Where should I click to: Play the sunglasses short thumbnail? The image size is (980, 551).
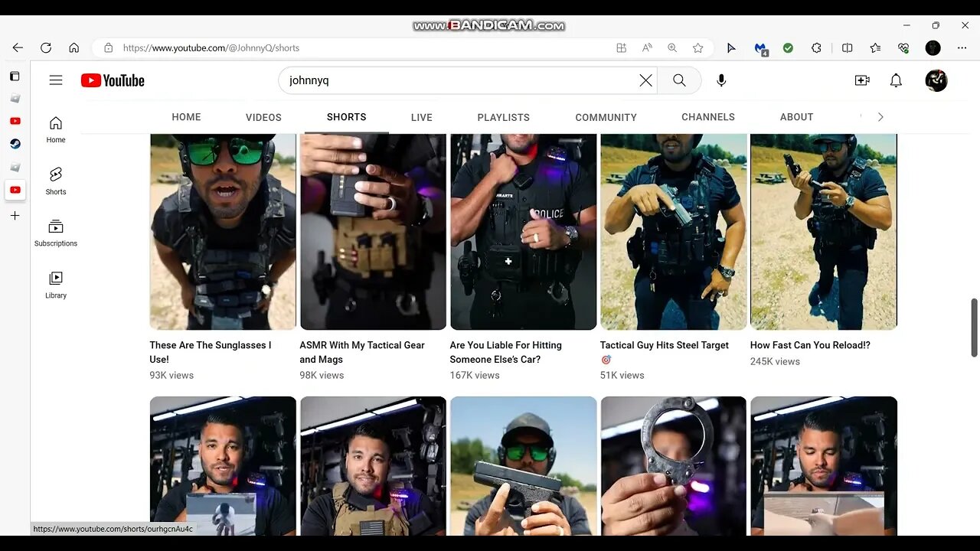223,232
